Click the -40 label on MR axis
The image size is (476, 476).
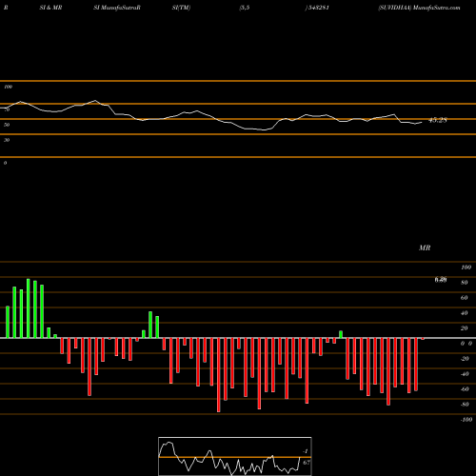465,374
